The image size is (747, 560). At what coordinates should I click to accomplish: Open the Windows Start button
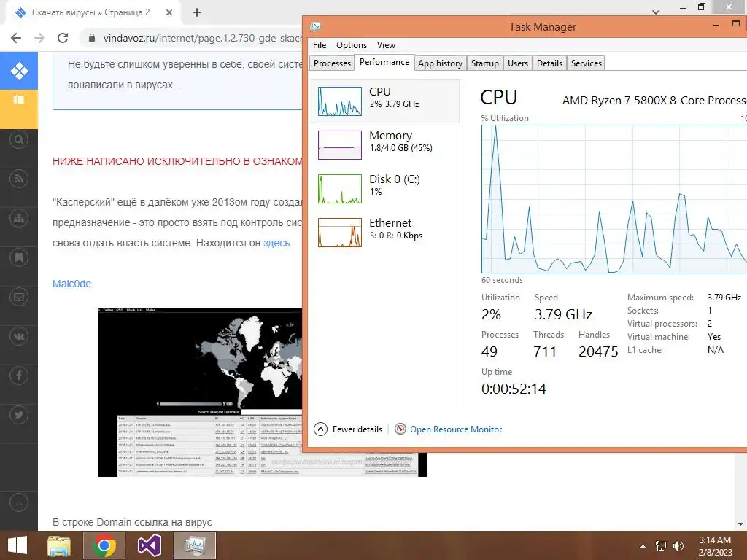click(18, 545)
